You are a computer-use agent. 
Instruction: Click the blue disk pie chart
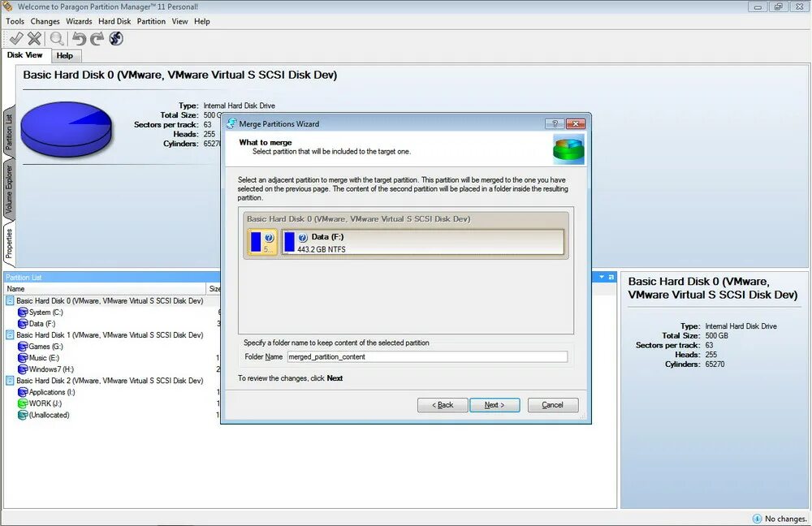[x=67, y=128]
